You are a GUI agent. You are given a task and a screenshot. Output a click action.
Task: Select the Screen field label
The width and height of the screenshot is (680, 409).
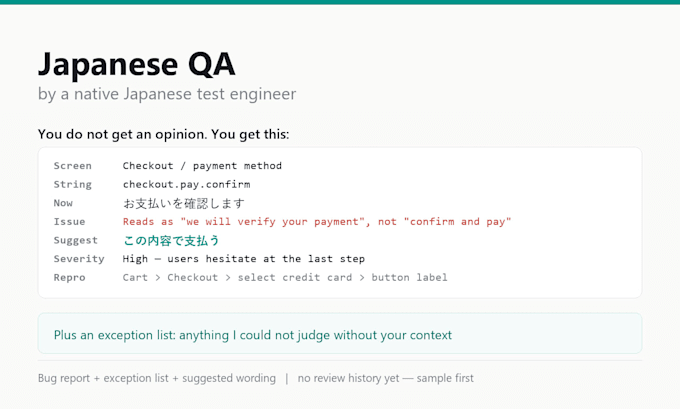[72, 166]
